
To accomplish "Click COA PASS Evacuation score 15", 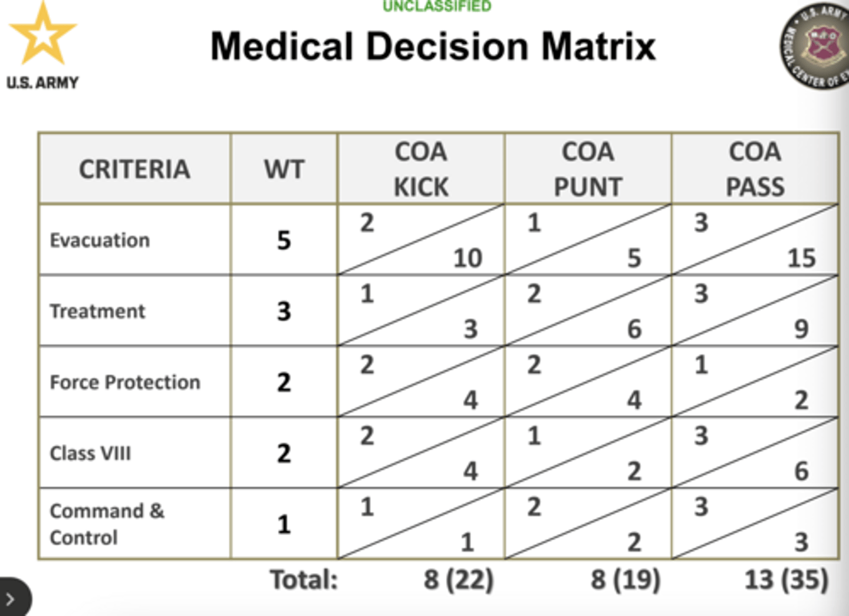I will pos(802,258).
